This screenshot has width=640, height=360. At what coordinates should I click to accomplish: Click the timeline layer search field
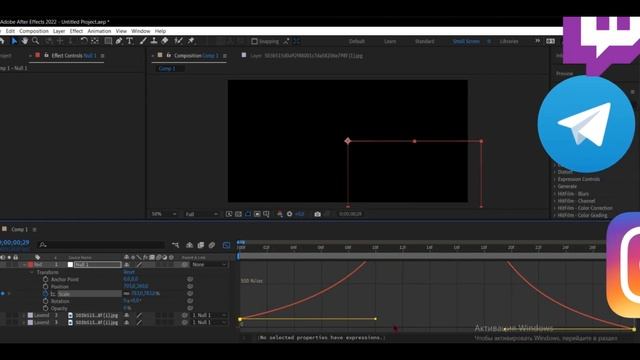pos(101,245)
